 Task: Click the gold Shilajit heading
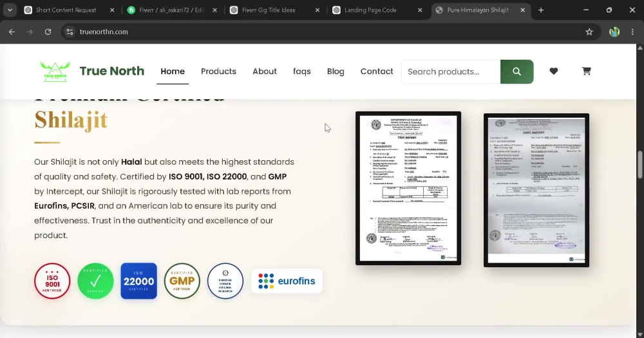71,120
